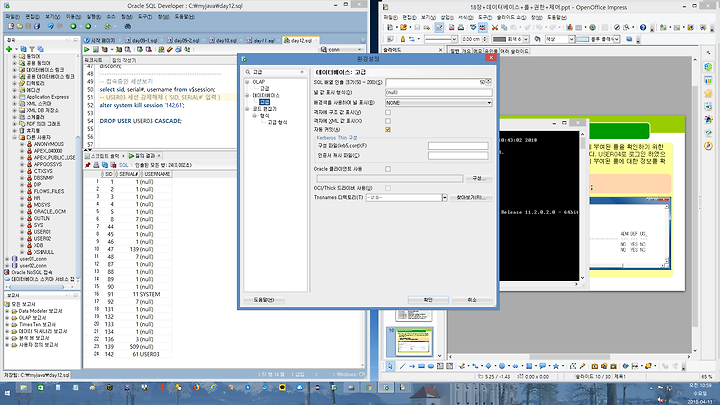Screen dimensions: 720x405
Task: Click the SQL link icon in query result toolbar
Action: (124, 165)
